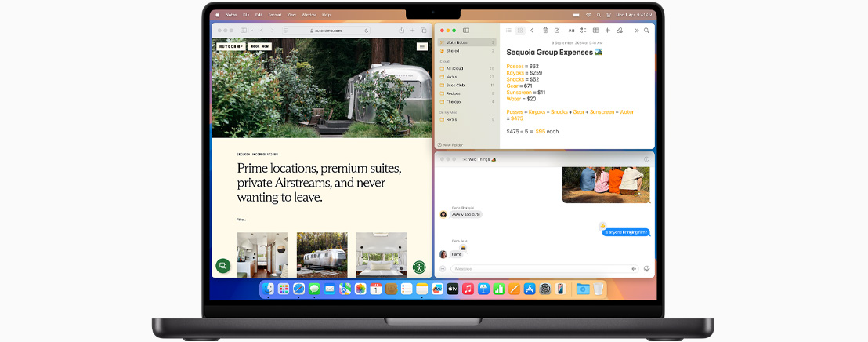Expand the Safari sidebar dropdown chevron
The height and width of the screenshot is (342, 868).
pos(252,31)
